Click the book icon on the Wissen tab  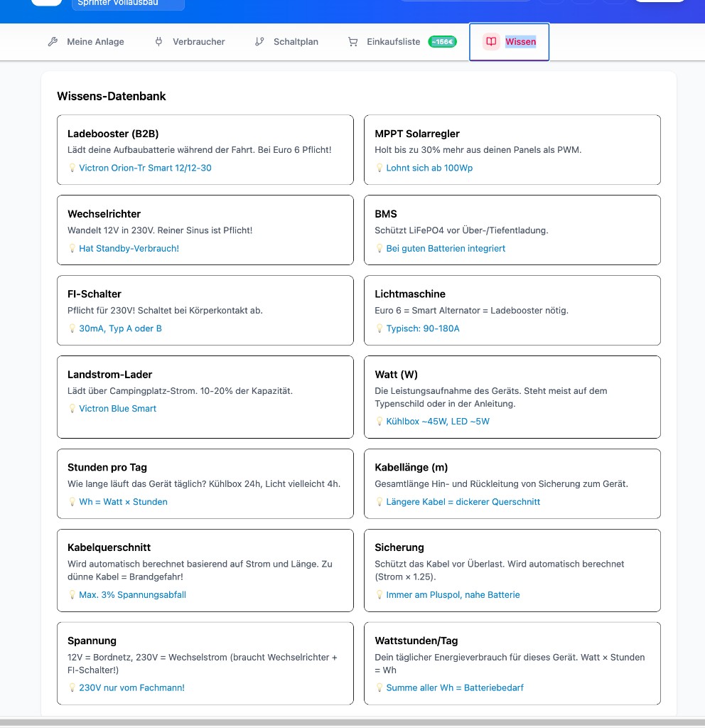[x=491, y=41]
